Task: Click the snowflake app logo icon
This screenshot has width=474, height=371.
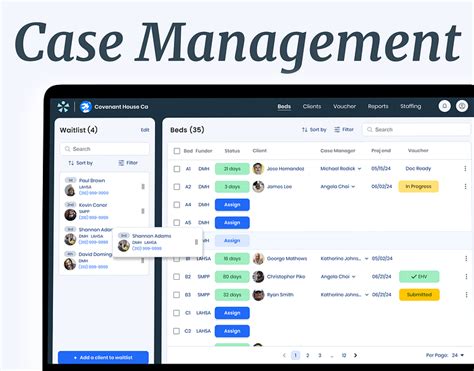Action: [x=63, y=107]
